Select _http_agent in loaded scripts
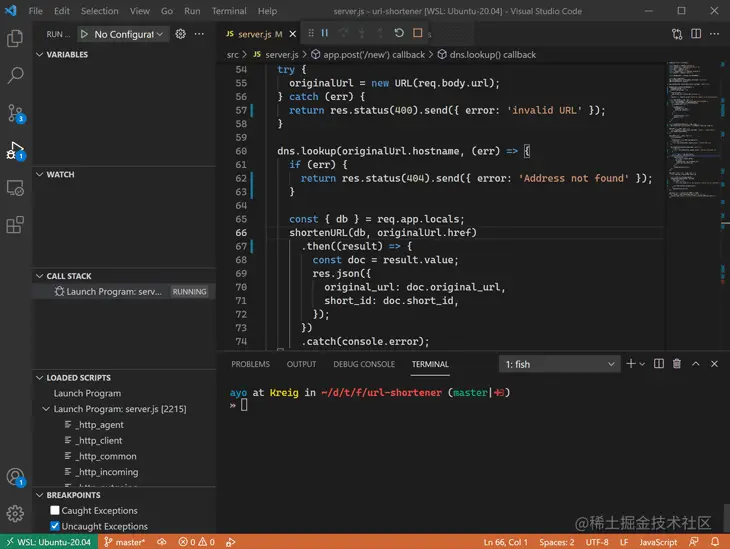 coord(101,425)
